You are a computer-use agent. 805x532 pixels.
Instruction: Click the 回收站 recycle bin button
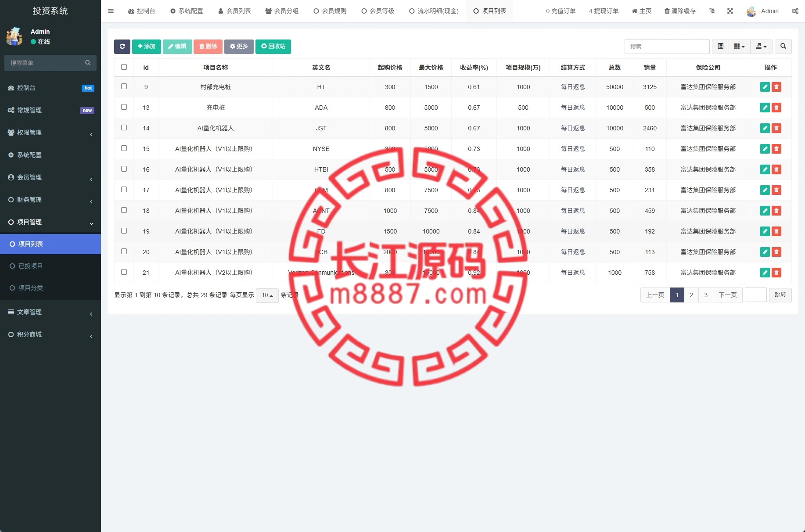click(273, 47)
